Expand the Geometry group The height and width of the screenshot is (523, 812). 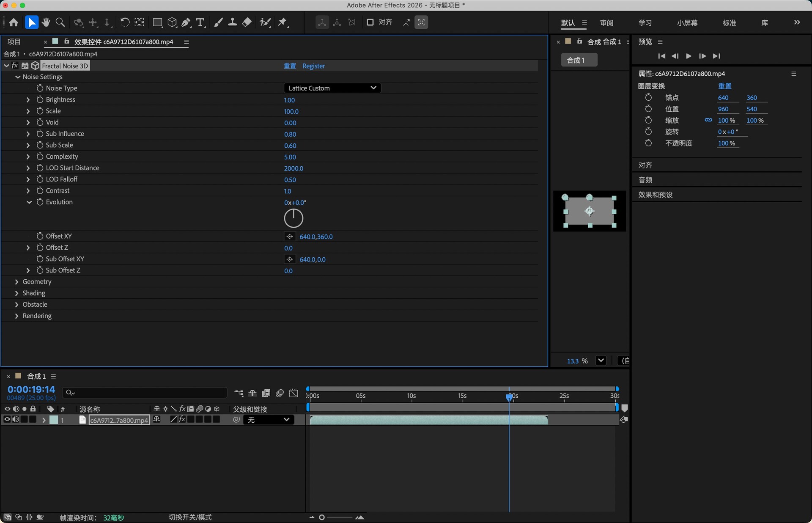(17, 282)
